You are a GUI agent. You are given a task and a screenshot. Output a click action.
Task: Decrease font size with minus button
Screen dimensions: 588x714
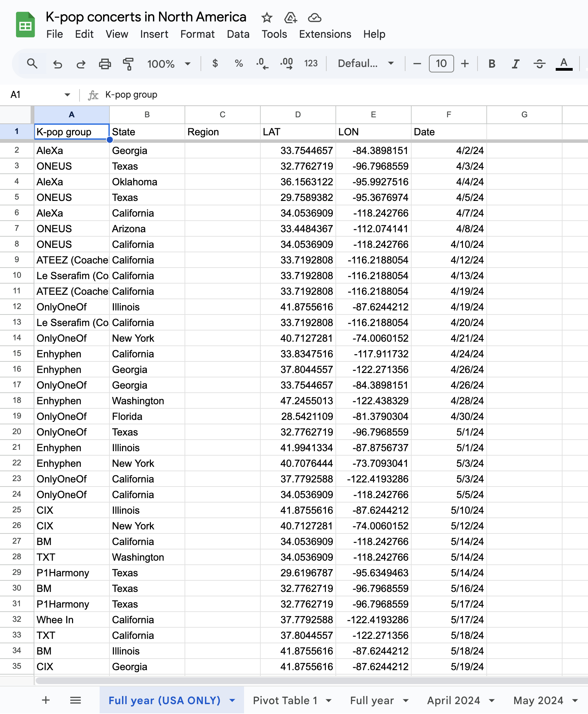(417, 64)
